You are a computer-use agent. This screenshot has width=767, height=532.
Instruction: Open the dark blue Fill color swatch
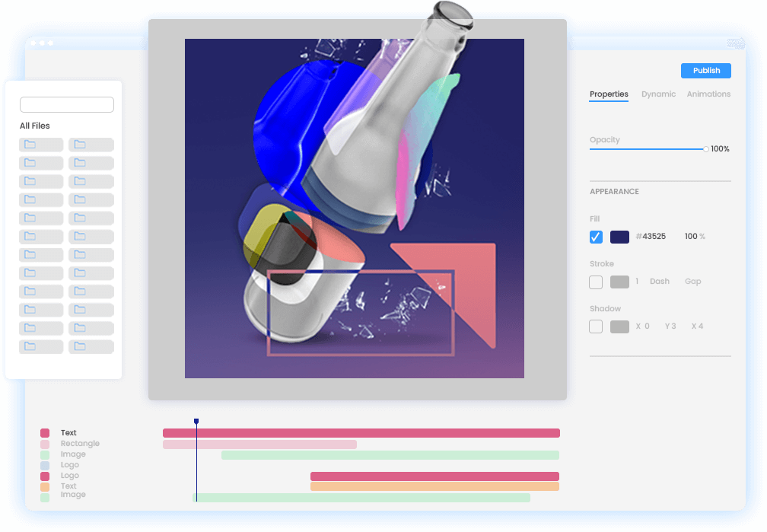(x=619, y=237)
